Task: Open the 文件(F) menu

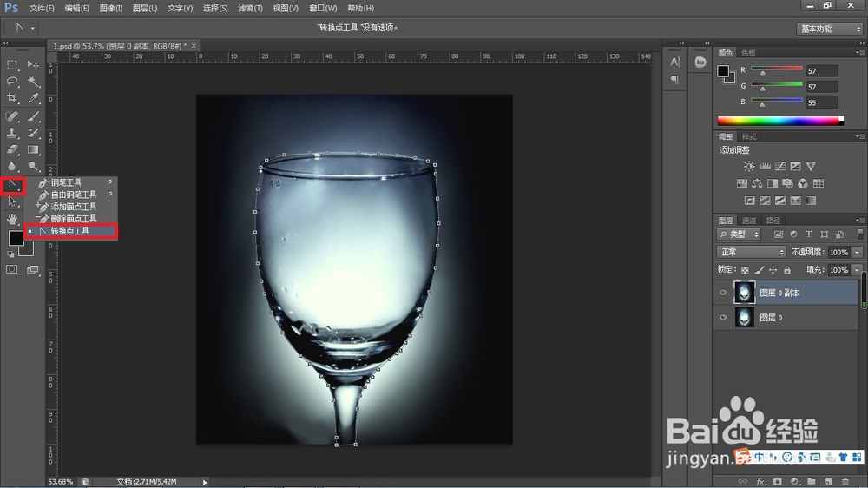Action: coord(42,9)
